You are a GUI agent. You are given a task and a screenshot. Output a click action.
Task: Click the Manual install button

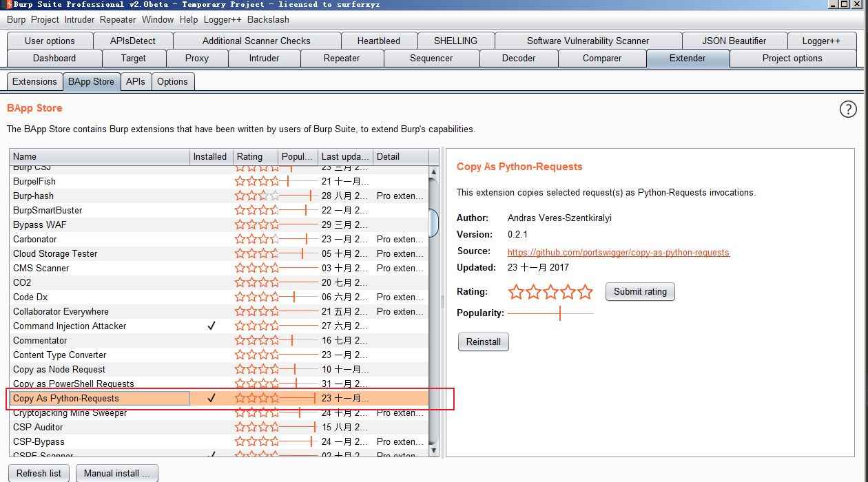[x=116, y=473]
